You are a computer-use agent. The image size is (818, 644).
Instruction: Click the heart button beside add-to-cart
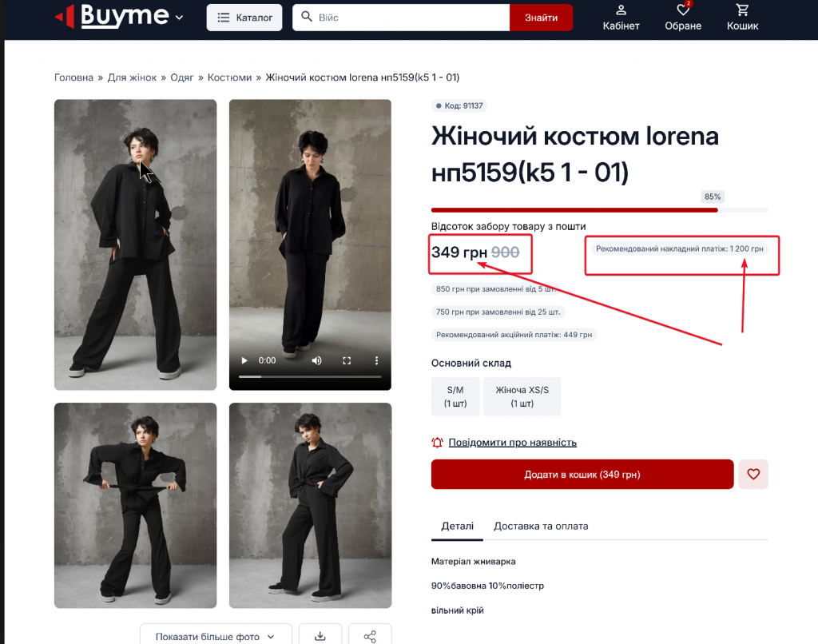(x=753, y=474)
